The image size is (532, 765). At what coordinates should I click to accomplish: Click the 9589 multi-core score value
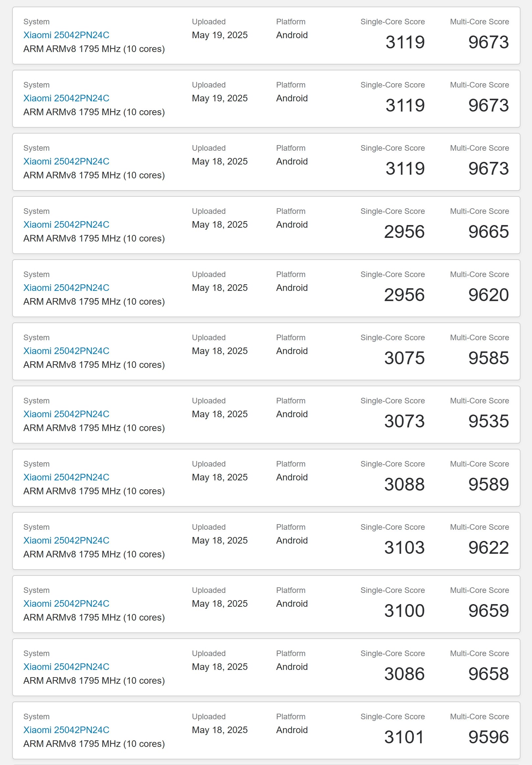(488, 484)
